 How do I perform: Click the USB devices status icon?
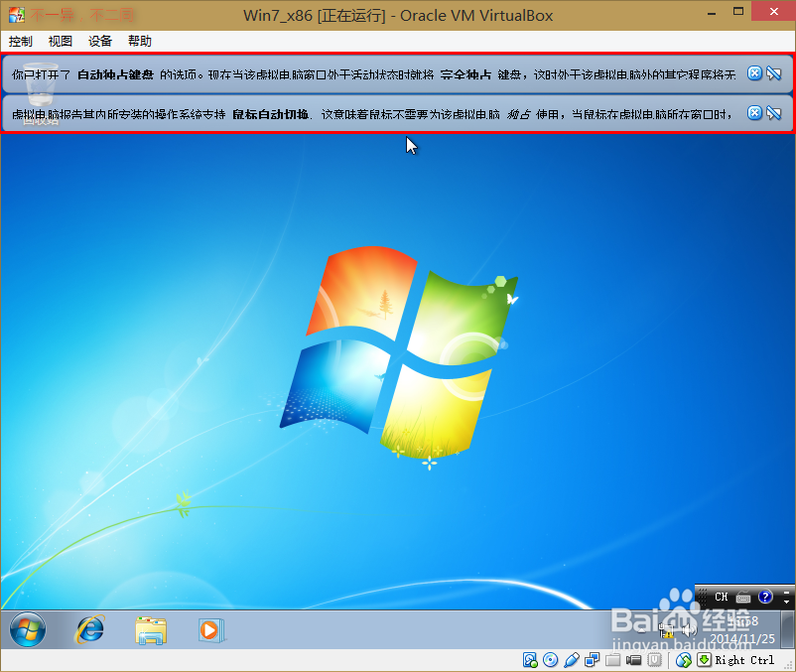(571, 660)
